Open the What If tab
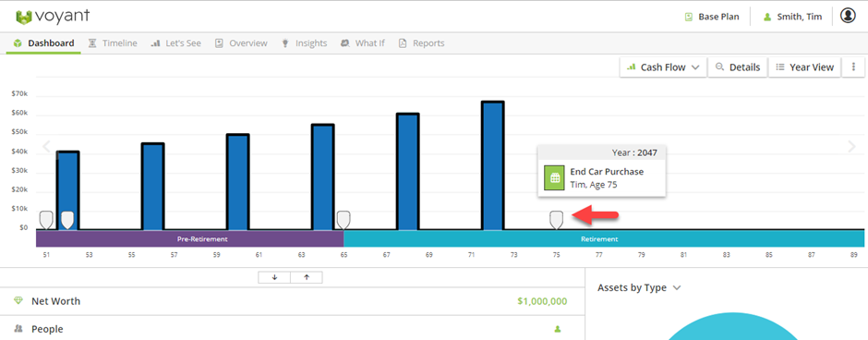 363,43
